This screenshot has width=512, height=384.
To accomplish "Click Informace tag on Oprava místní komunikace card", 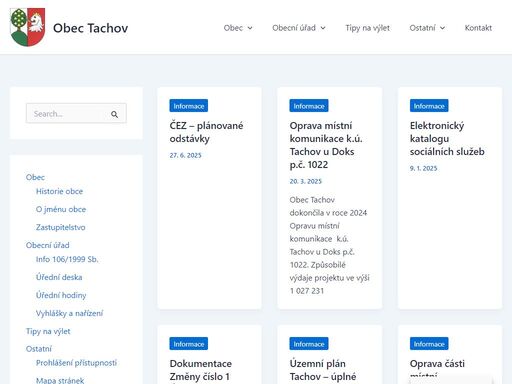I will (x=309, y=106).
